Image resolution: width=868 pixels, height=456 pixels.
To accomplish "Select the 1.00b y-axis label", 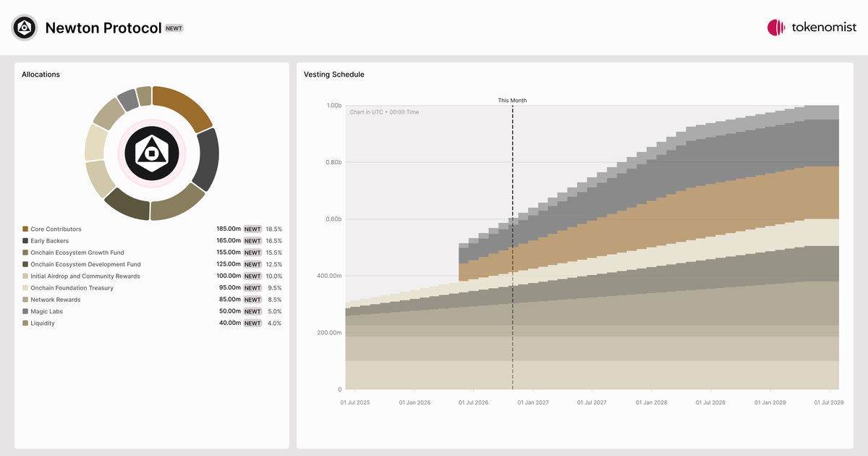I will point(333,106).
